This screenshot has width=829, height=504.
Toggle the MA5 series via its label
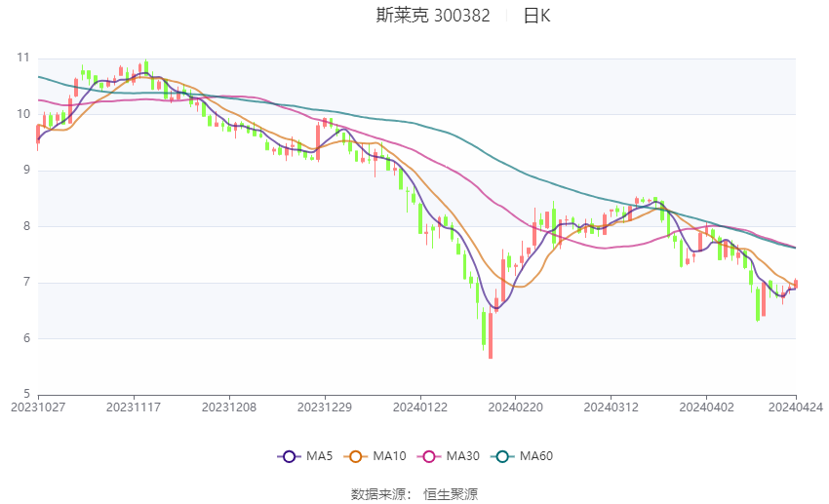[320, 456]
